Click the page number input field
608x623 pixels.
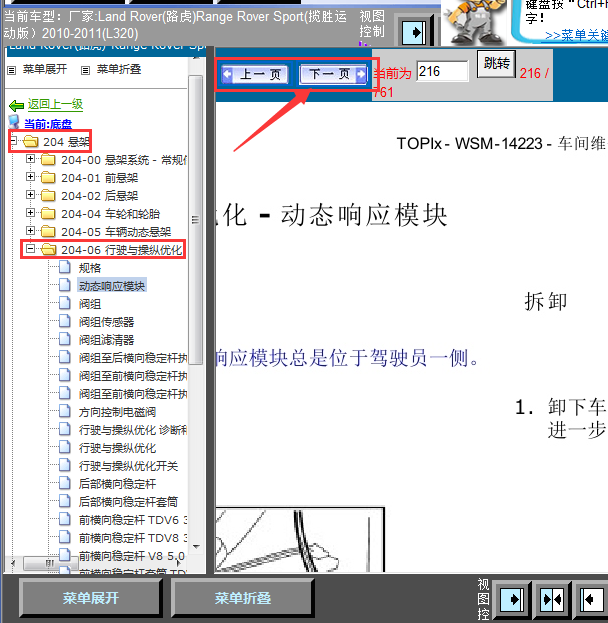coord(442,72)
